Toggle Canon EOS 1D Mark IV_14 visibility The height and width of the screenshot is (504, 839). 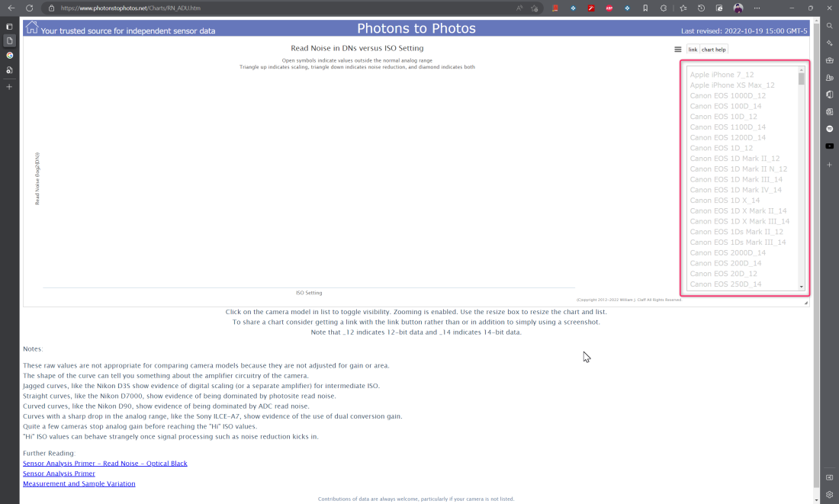[736, 190]
